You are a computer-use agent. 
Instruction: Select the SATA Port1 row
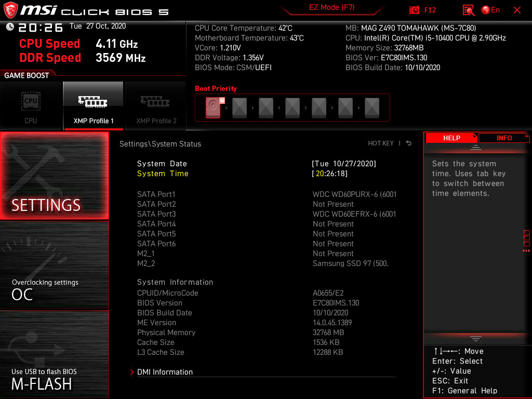267,194
